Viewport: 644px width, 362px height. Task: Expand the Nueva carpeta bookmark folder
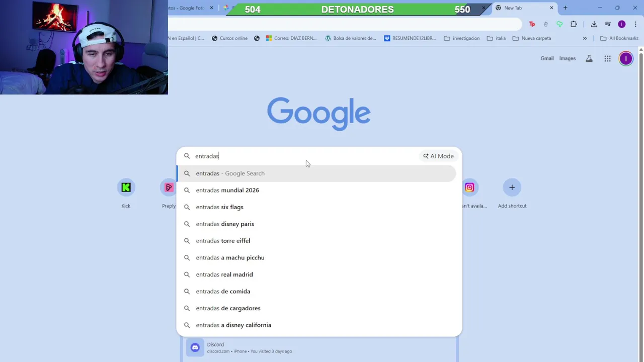pyautogui.click(x=531, y=38)
